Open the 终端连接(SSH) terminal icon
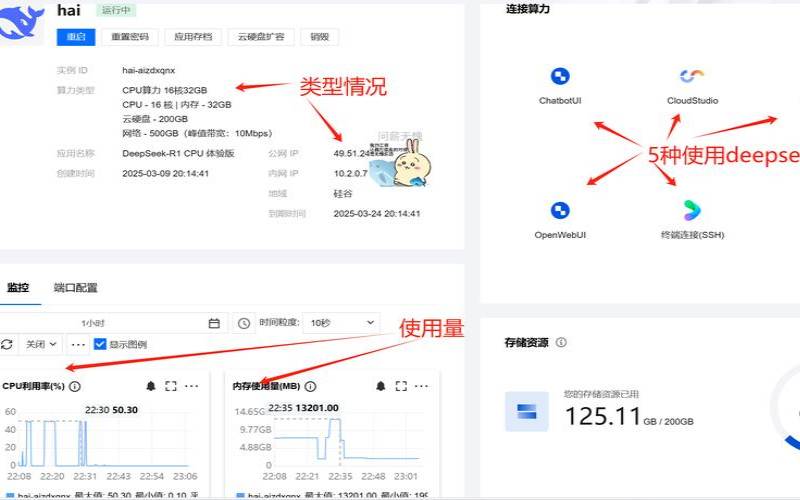800x500 pixels. pyautogui.click(x=692, y=210)
